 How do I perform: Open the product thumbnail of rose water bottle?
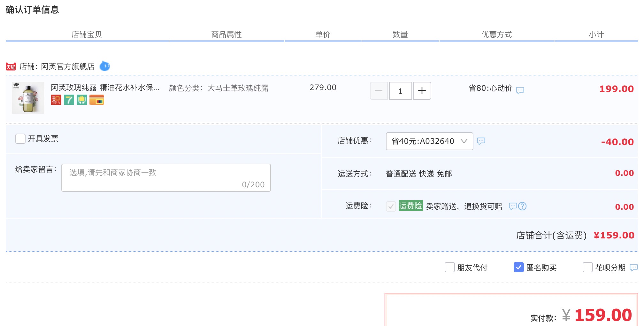pyautogui.click(x=28, y=98)
